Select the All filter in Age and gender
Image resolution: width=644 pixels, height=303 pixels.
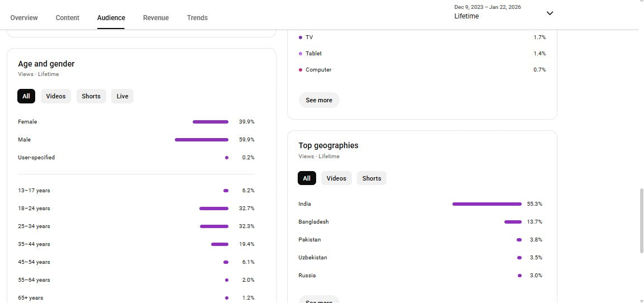pyautogui.click(x=26, y=96)
